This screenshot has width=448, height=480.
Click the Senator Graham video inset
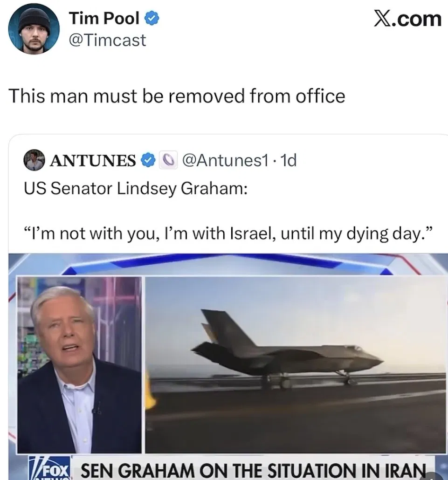pyautogui.click(x=79, y=364)
